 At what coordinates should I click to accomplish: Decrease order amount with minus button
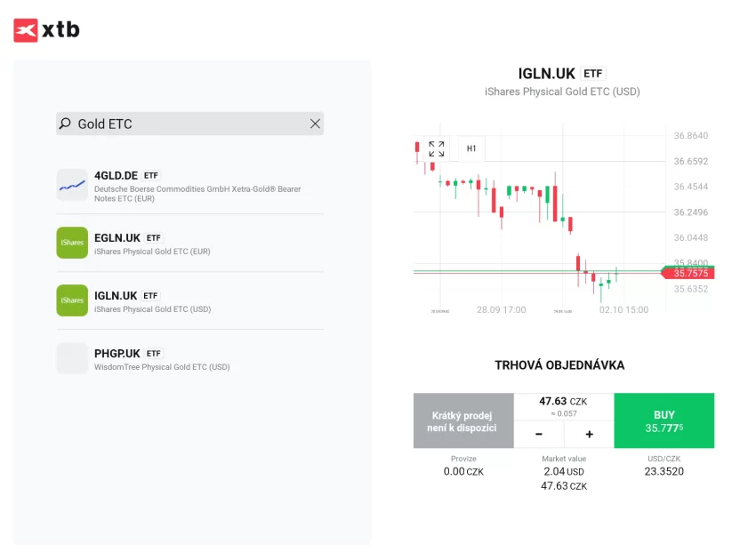(539, 435)
